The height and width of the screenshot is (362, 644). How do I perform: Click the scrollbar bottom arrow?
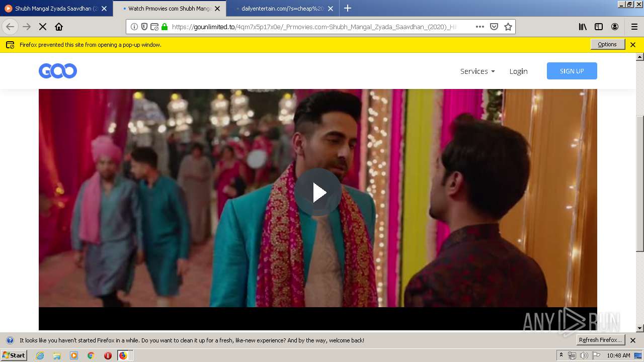[x=640, y=328]
